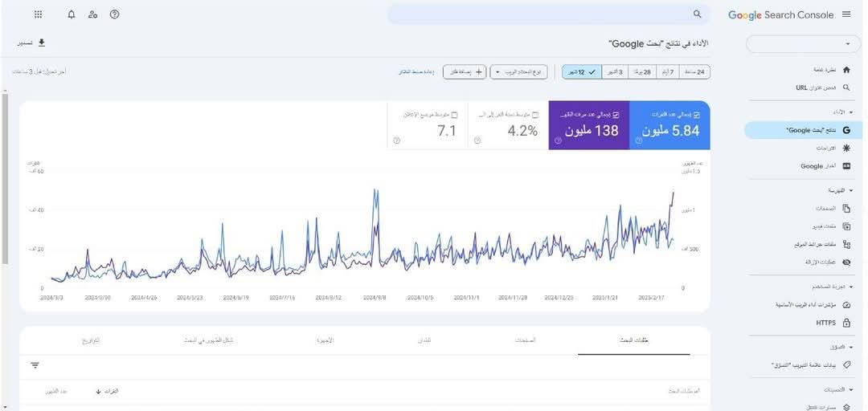Enable the average position 7.1 checkbox
This screenshot has width=868, height=411.
pos(454,115)
